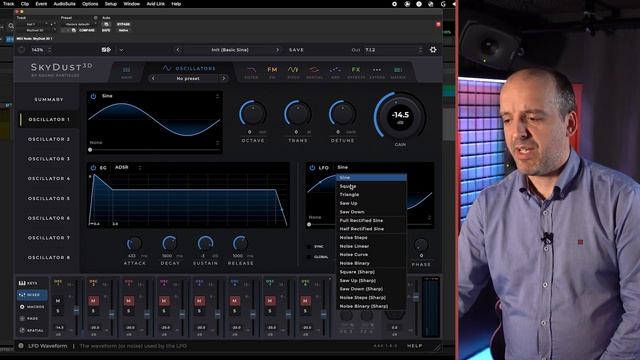This screenshot has height=360, width=640.
Task: Go to the next oscillators preset after No preset
Action: pyautogui.click(x=223, y=78)
